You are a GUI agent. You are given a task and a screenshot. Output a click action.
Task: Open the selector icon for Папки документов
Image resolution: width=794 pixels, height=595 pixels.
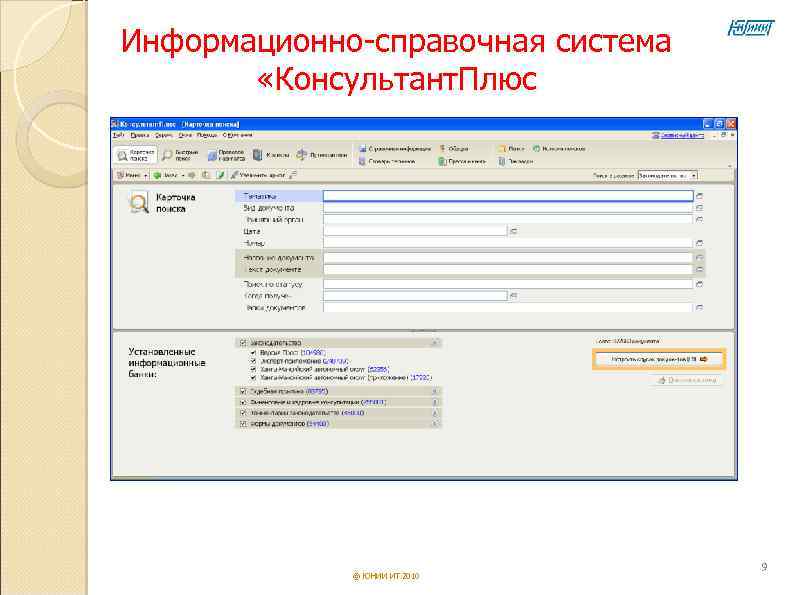tap(700, 308)
